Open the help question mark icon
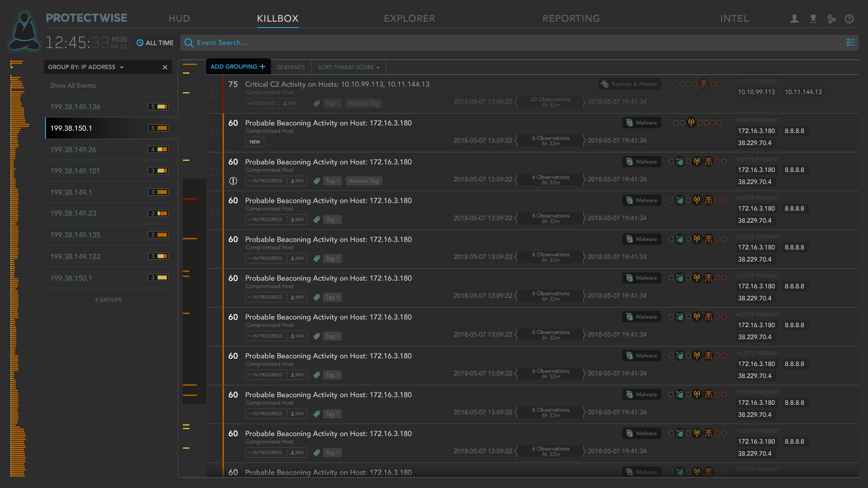868x488 pixels. point(849,19)
